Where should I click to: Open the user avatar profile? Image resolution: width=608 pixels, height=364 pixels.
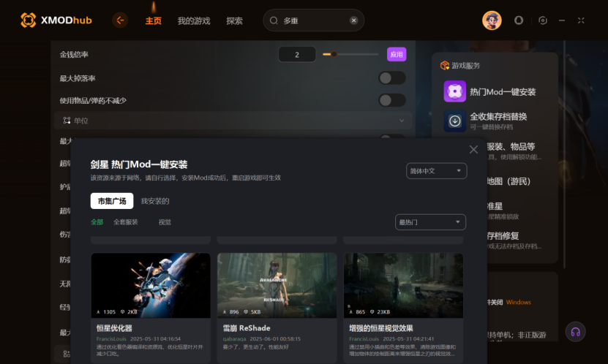492,20
